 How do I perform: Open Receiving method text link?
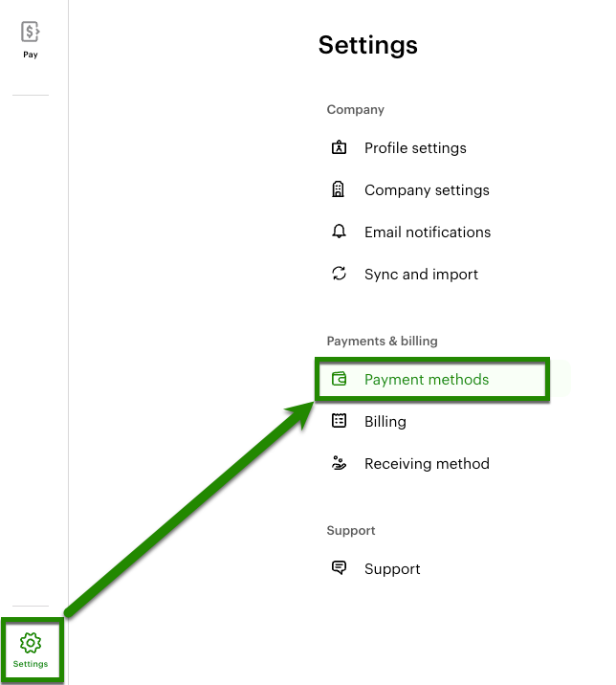pos(427,464)
